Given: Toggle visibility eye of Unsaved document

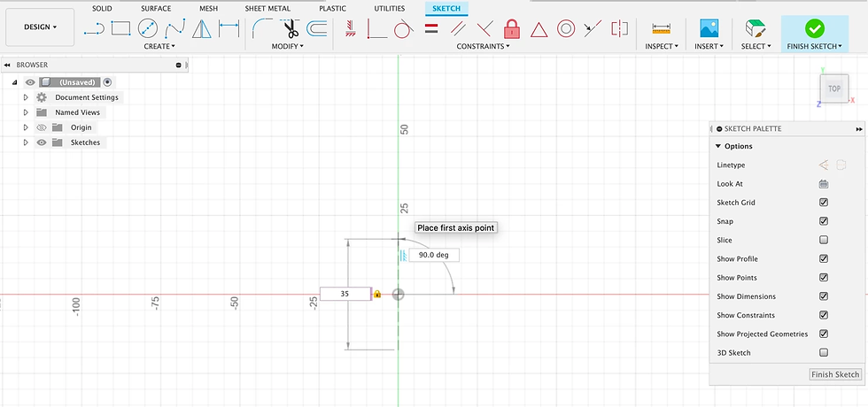Looking at the screenshot, I should click(x=30, y=82).
